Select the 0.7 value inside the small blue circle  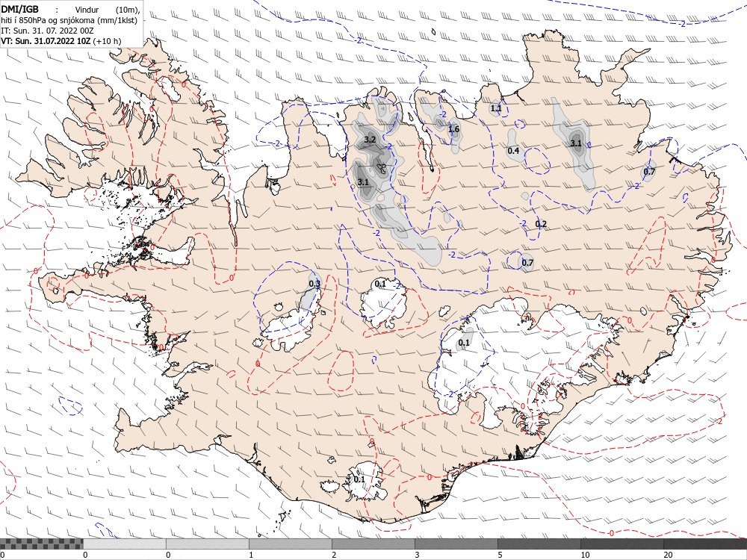[527, 263]
